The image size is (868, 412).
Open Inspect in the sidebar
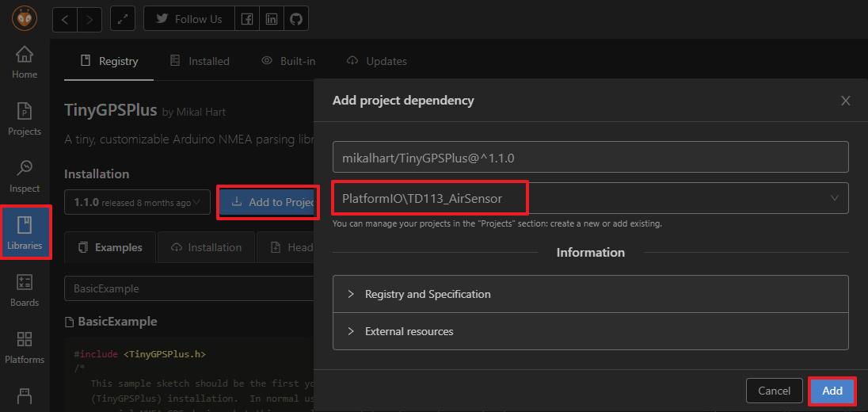(25, 177)
